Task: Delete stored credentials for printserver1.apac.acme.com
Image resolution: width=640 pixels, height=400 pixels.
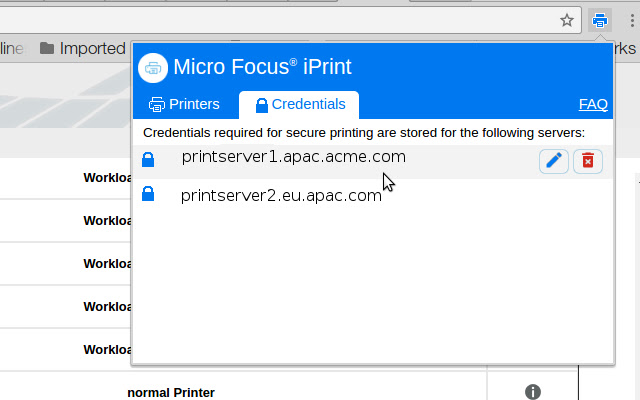Action: point(588,160)
